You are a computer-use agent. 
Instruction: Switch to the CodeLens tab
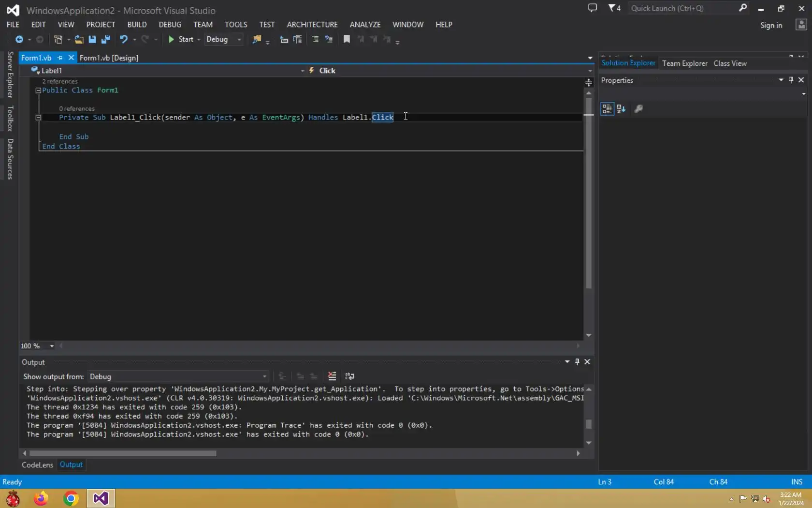pyautogui.click(x=37, y=465)
